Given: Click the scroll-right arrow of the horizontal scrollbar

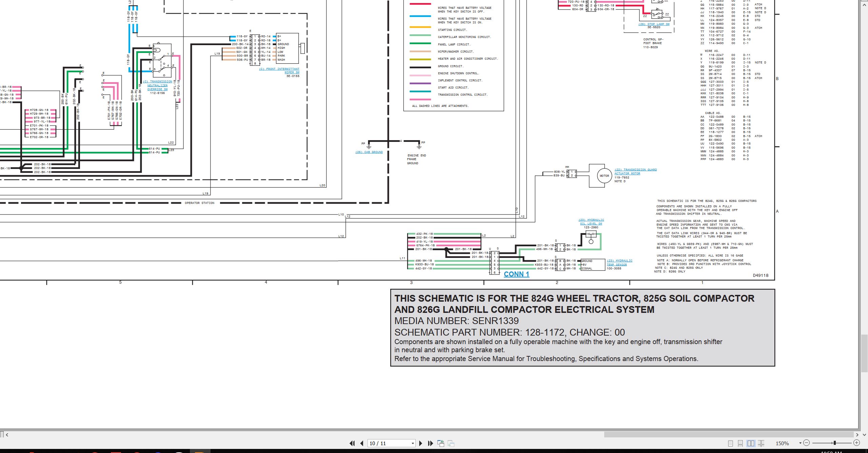Looking at the screenshot, I should [x=857, y=435].
